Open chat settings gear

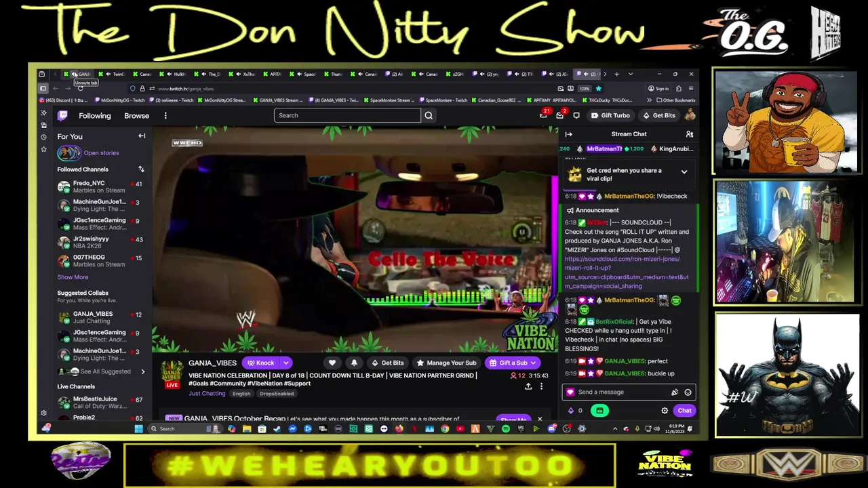click(x=665, y=411)
